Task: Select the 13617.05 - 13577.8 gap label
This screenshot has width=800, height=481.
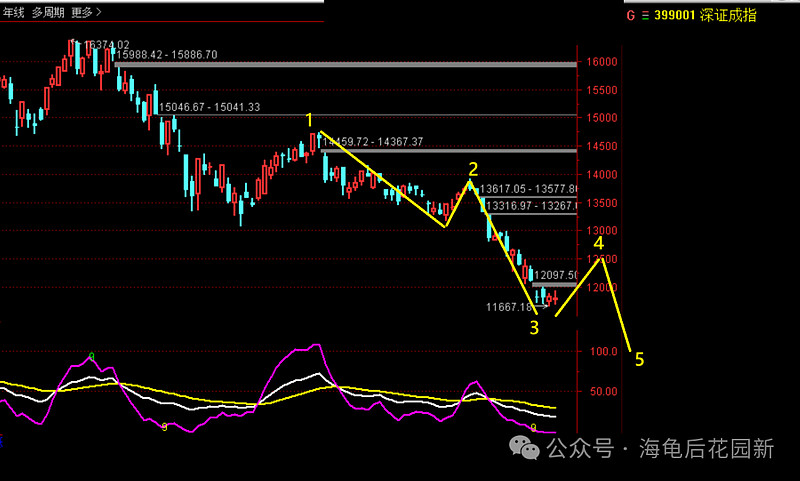Action: (x=529, y=189)
